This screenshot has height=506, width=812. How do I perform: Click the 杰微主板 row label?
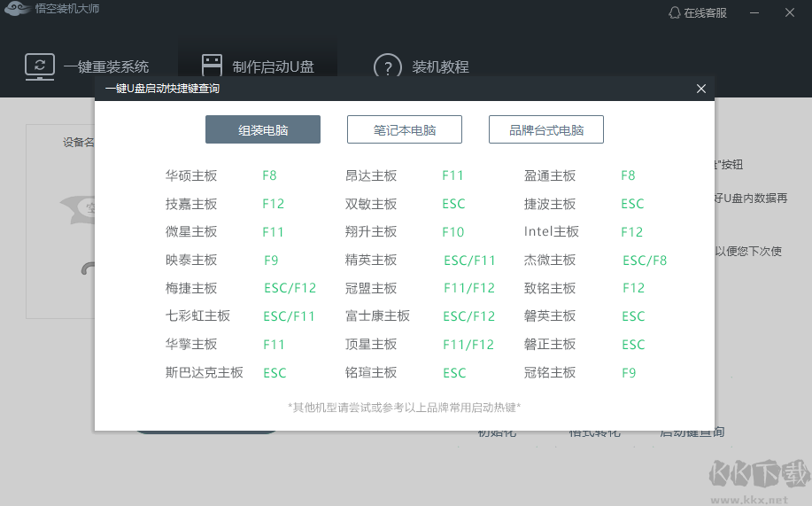pyautogui.click(x=550, y=260)
